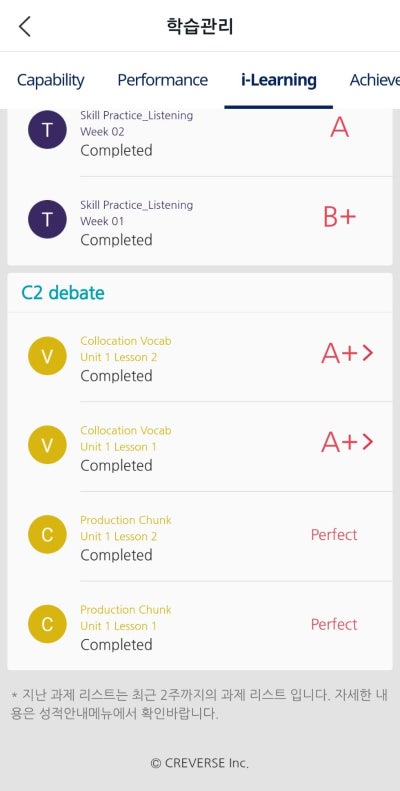Screen dimensions: 400x791
Task: Select the B+ grade for Week 01
Action: (339, 217)
